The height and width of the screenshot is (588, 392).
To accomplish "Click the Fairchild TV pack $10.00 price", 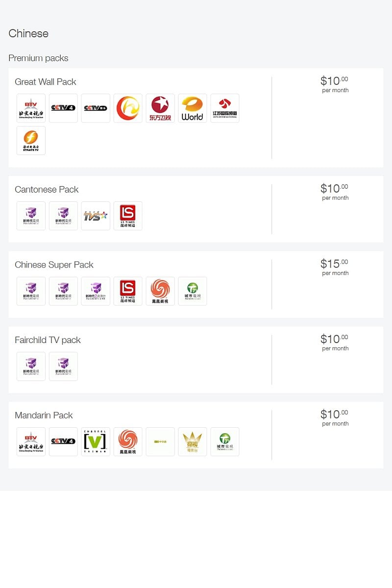I will (x=335, y=343).
